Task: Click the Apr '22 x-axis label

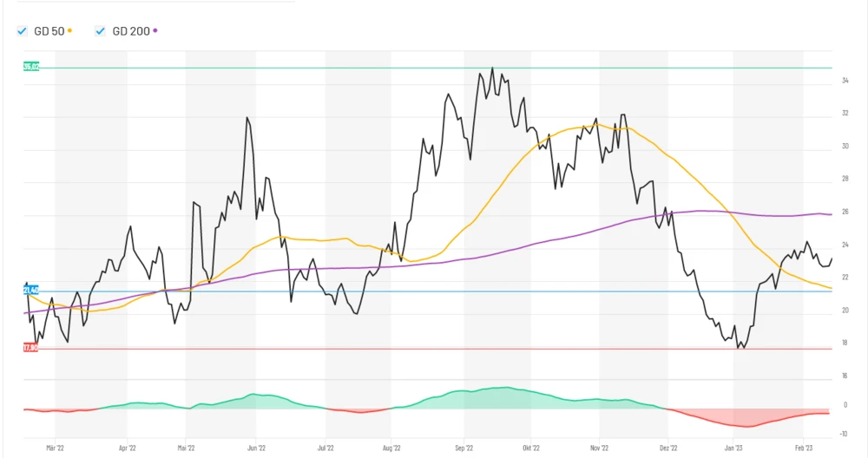Action: click(x=128, y=448)
